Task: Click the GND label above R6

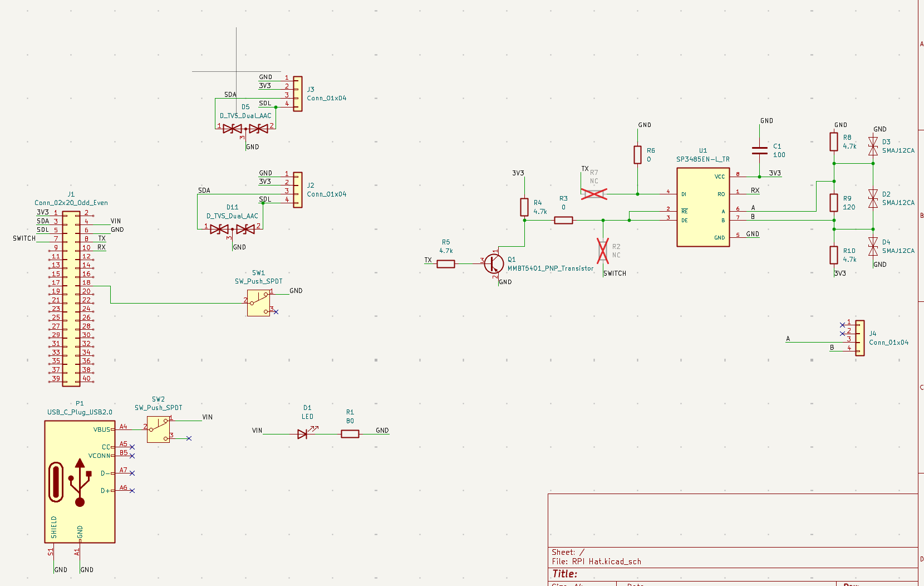Action: 645,125
